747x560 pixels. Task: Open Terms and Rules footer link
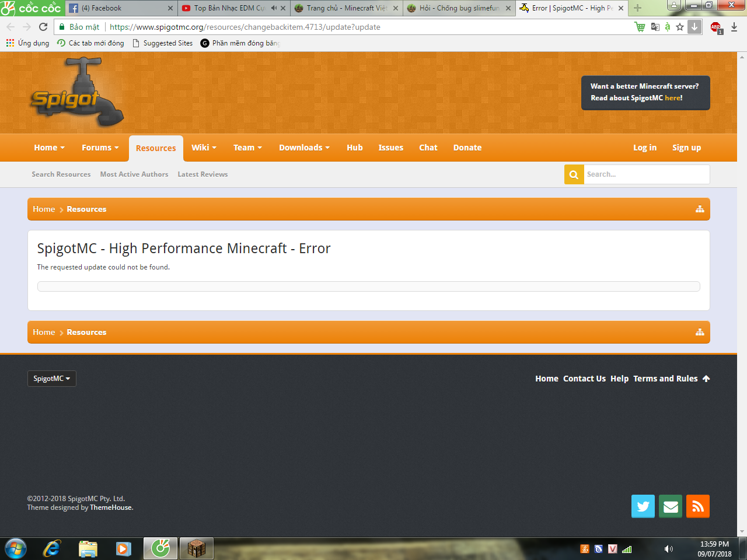665,379
